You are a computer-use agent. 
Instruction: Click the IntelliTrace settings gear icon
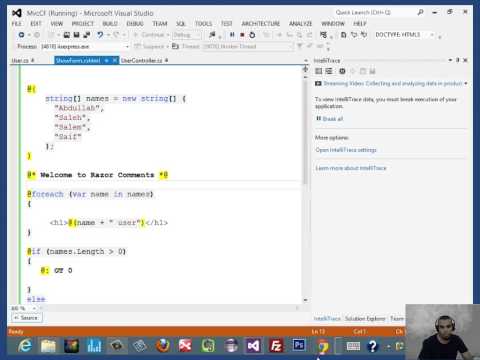pyautogui.click(x=342, y=71)
